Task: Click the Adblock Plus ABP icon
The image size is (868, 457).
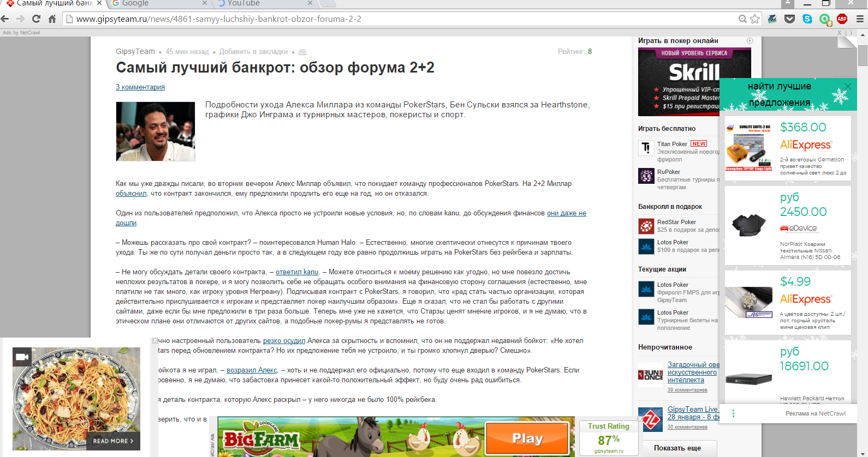Action: [x=842, y=19]
